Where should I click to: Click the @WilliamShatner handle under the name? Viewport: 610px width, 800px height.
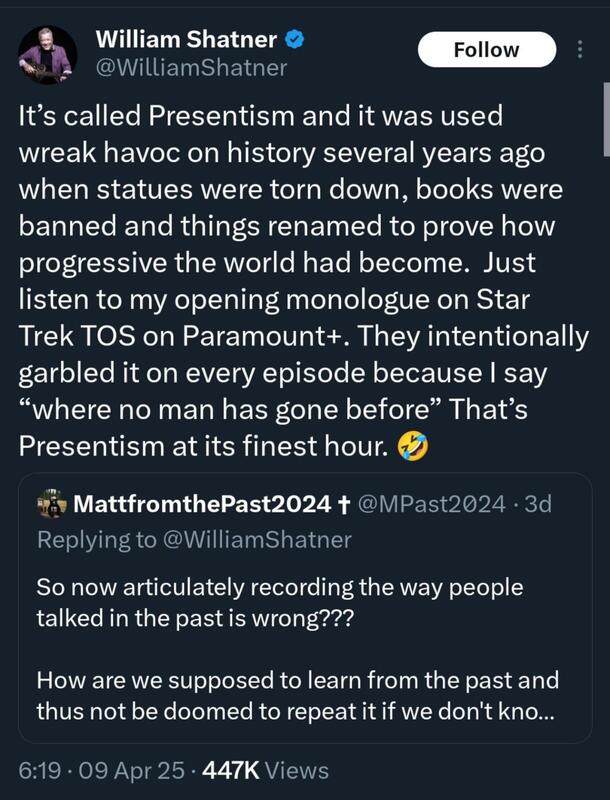pos(191,68)
